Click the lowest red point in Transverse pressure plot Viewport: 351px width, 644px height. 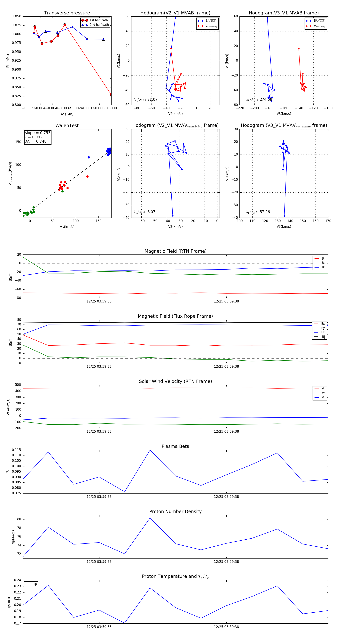[x=111, y=95]
